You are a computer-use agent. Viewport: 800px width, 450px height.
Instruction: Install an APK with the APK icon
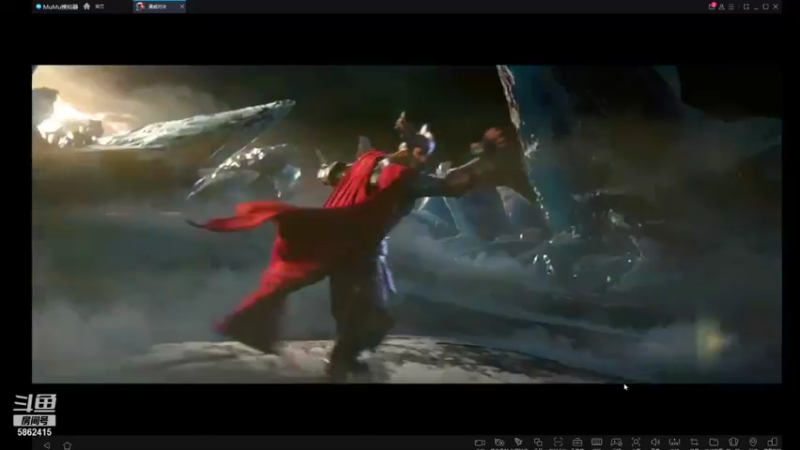pyautogui.click(x=674, y=442)
